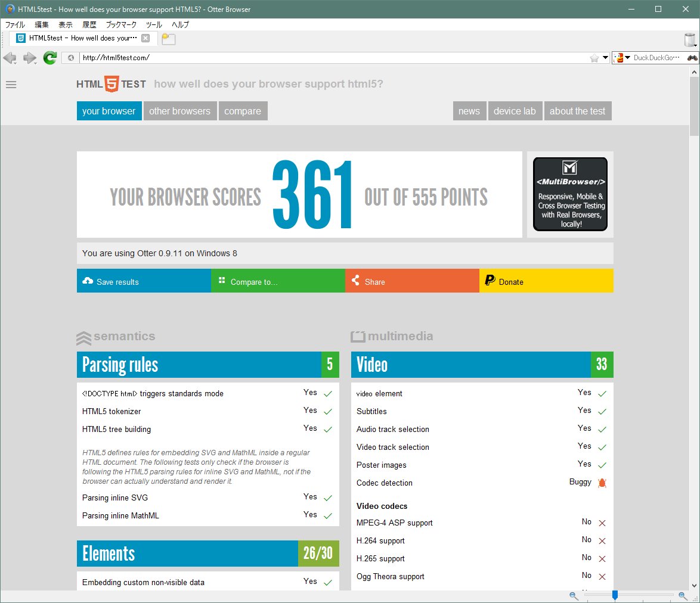
Task: Click the 361 score number
Action: [312, 194]
